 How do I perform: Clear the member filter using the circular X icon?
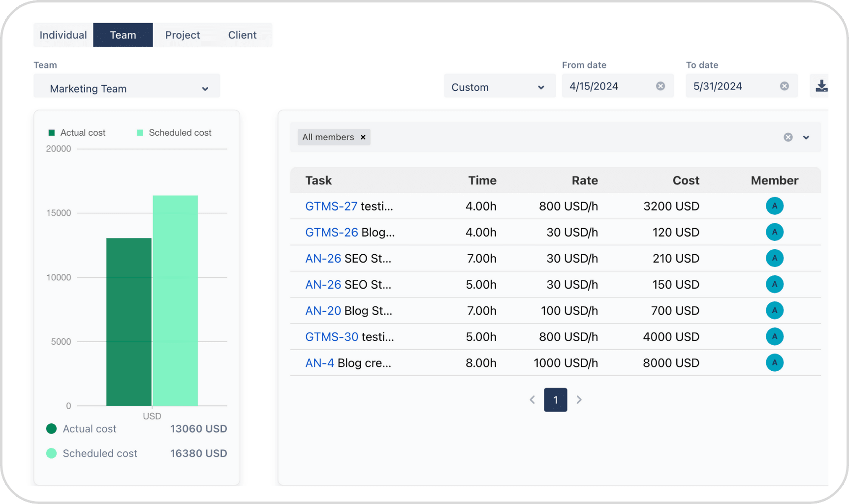pyautogui.click(x=788, y=137)
